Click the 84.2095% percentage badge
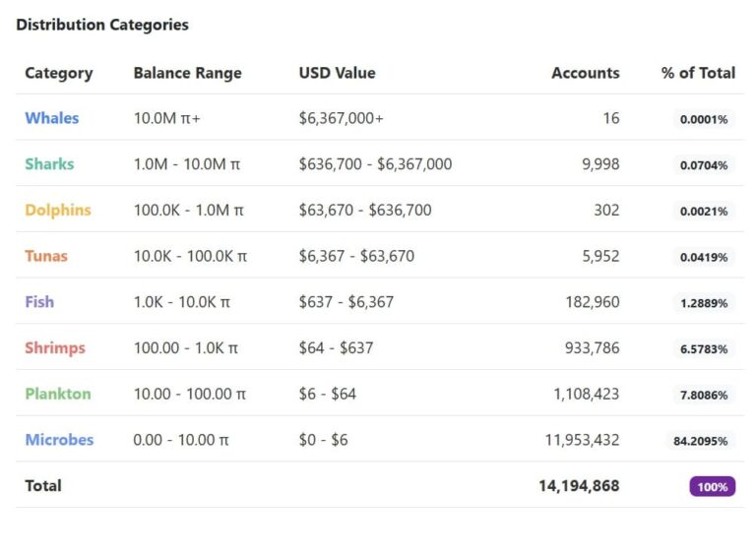This screenshot has height=556, width=756. point(700,441)
